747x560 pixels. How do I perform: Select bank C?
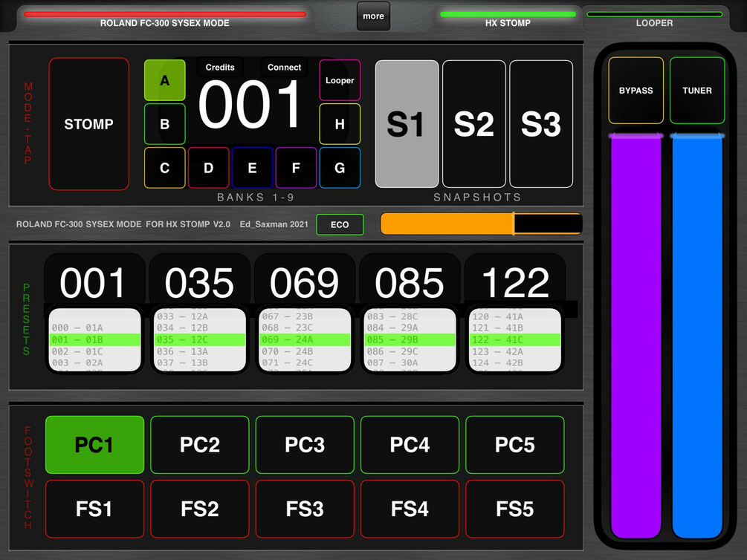point(165,168)
